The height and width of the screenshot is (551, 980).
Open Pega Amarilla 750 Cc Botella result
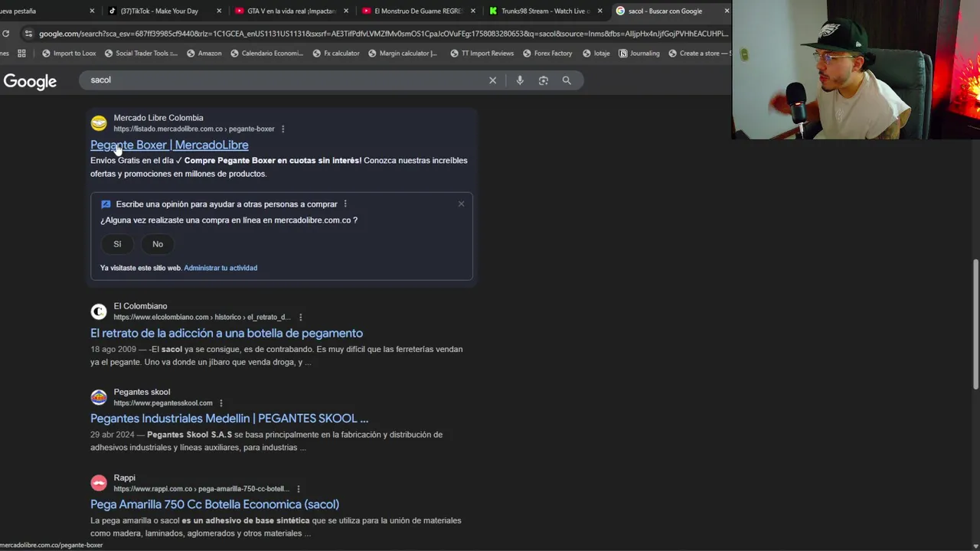point(214,504)
